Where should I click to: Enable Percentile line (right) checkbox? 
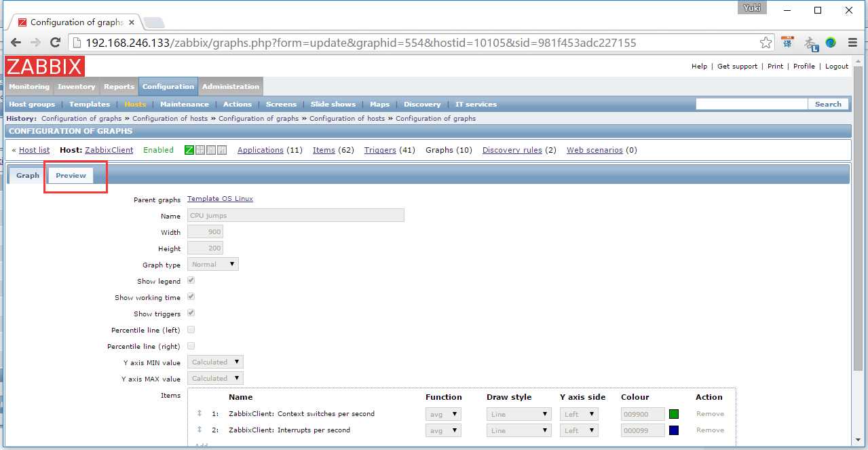tap(191, 345)
